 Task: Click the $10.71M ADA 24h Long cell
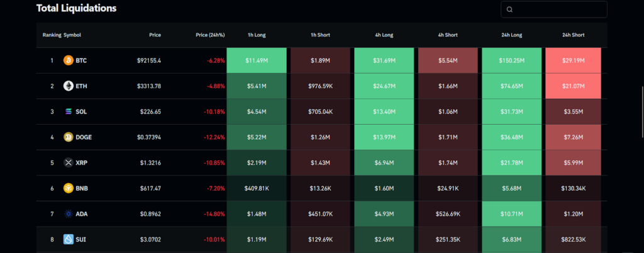(512, 214)
